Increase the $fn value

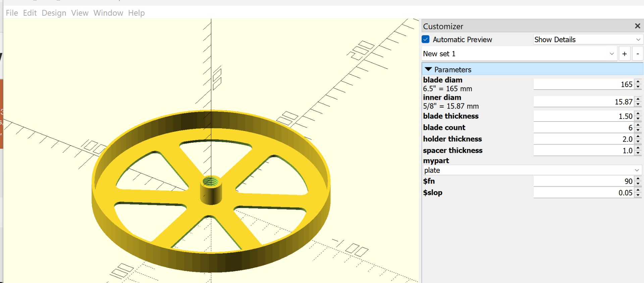(638, 179)
